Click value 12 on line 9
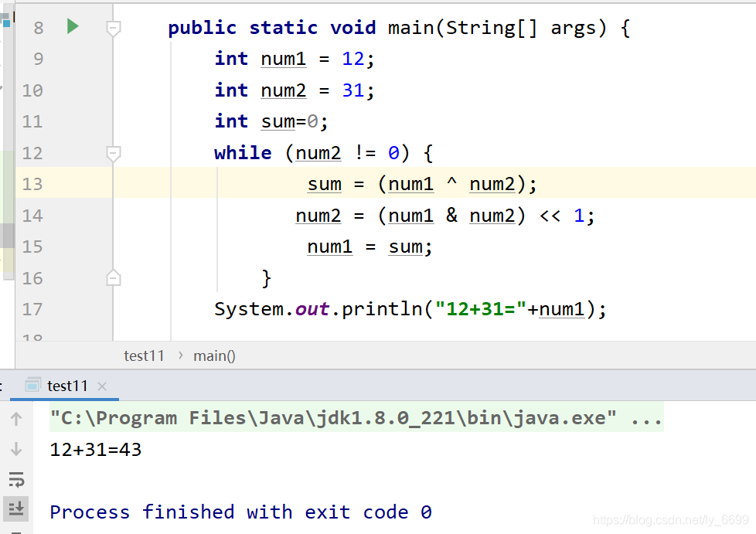Viewport: 756px width, 534px height. (x=353, y=59)
